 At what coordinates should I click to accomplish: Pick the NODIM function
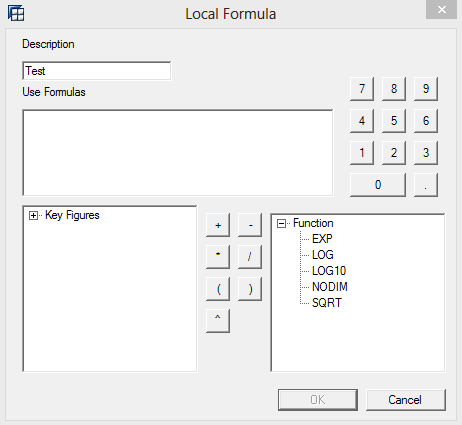(330, 287)
